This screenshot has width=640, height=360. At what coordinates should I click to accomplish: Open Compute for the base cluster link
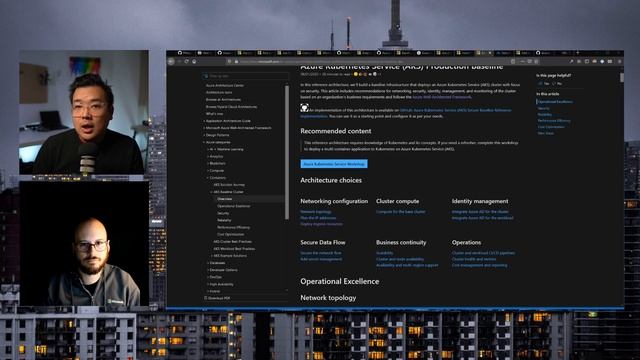(x=400, y=212)
